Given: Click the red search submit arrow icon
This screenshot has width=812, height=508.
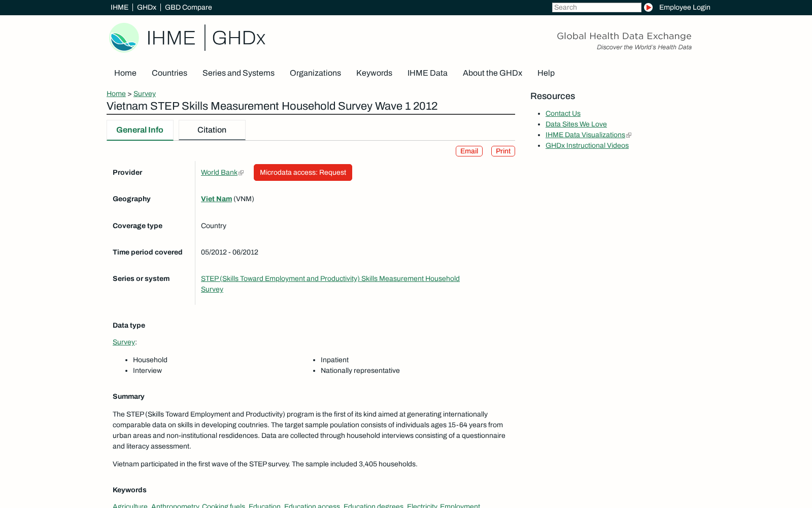Looking at the screenshot, I should click(x=648, y=7).
